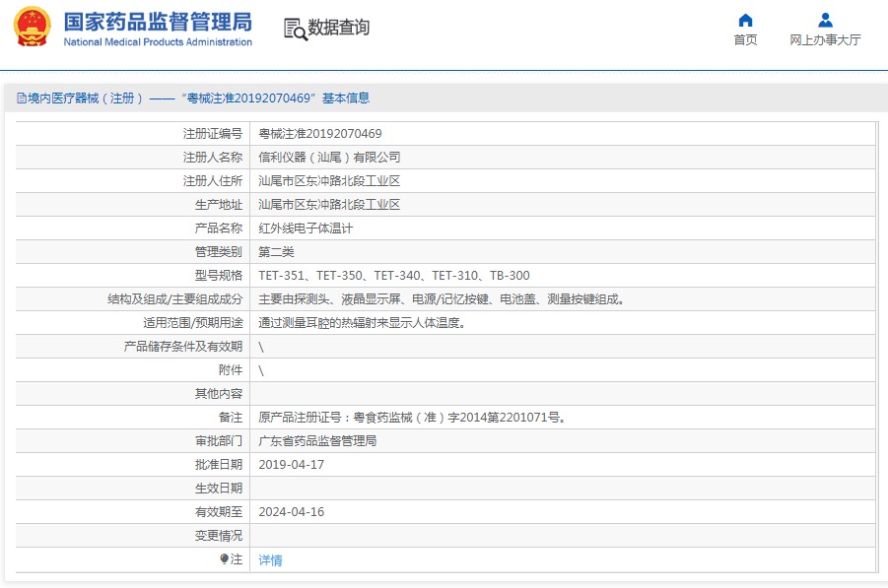The image size is (888, 588).
Task: Select the 批准日期 label
Action: point(219,465)
